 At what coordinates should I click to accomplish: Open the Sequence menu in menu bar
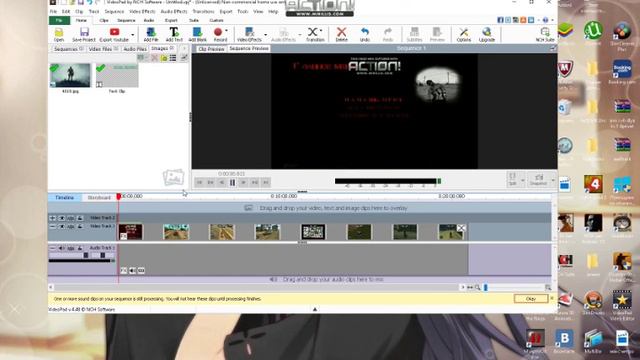coord(114,11)
